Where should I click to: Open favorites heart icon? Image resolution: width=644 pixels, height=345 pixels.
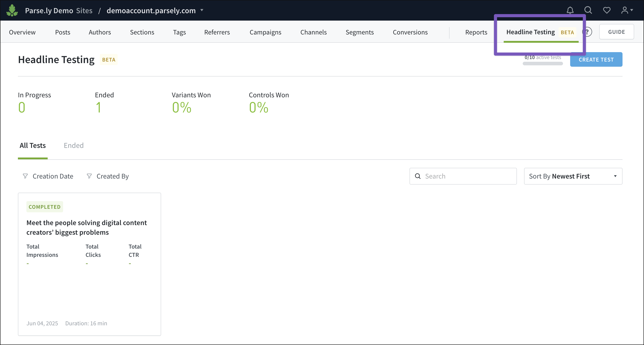tap(607, 10)
